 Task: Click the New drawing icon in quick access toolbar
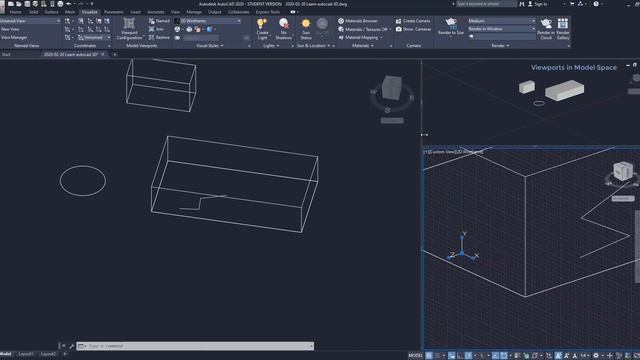pyautogui.click(x=11, y=4)
